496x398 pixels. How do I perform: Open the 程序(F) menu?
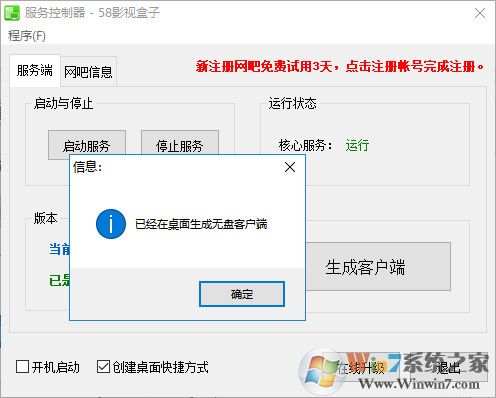pos(27,36)
